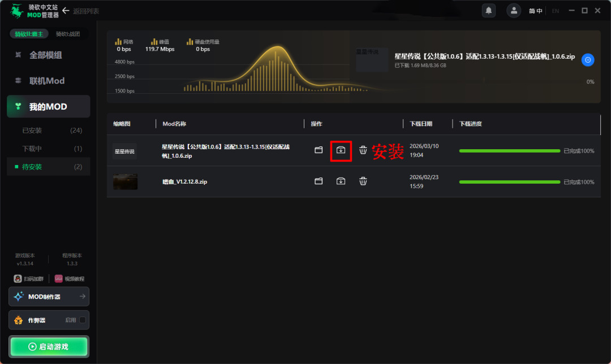Screen dimensions: 611x364
Task: Switch to 骑砍I:战团 game tab
Action: (x=68, y=34)
